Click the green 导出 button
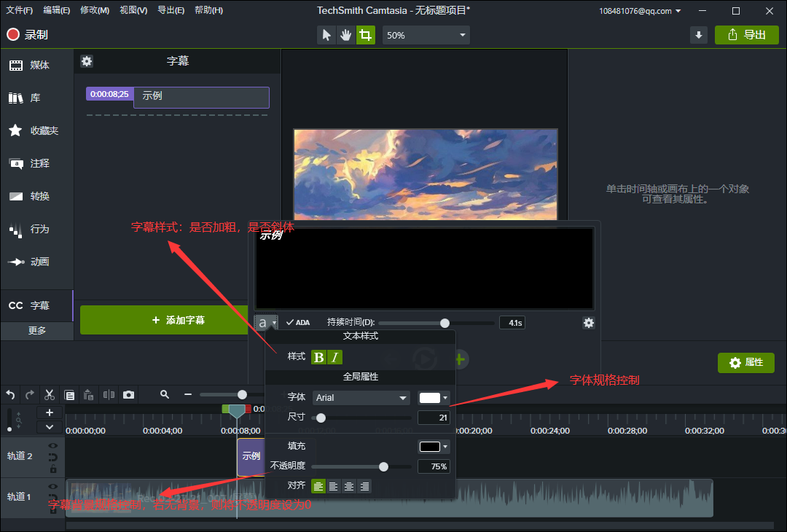This screenshot has width=787, height=532. click(x=746, y=34)
